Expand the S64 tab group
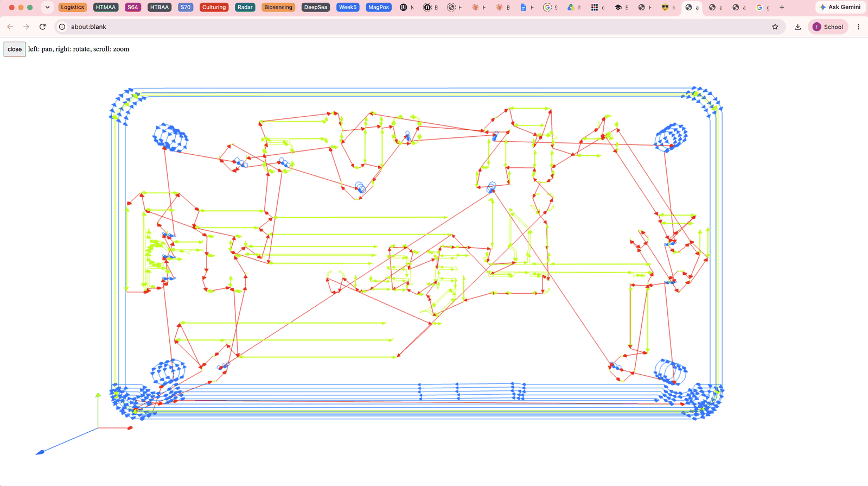868x486 pixels. click(133, 7)
